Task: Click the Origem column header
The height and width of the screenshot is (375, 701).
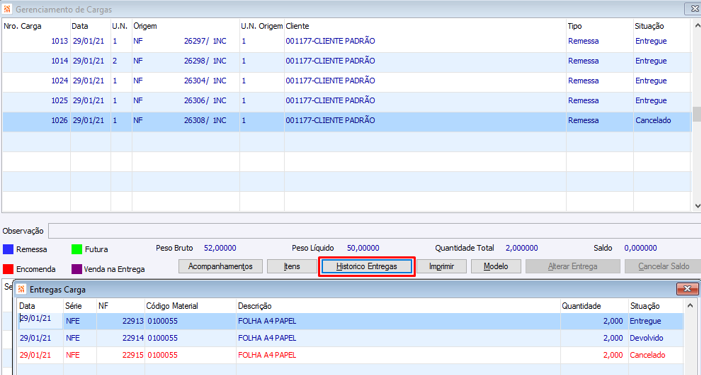Action: [145, 26]
